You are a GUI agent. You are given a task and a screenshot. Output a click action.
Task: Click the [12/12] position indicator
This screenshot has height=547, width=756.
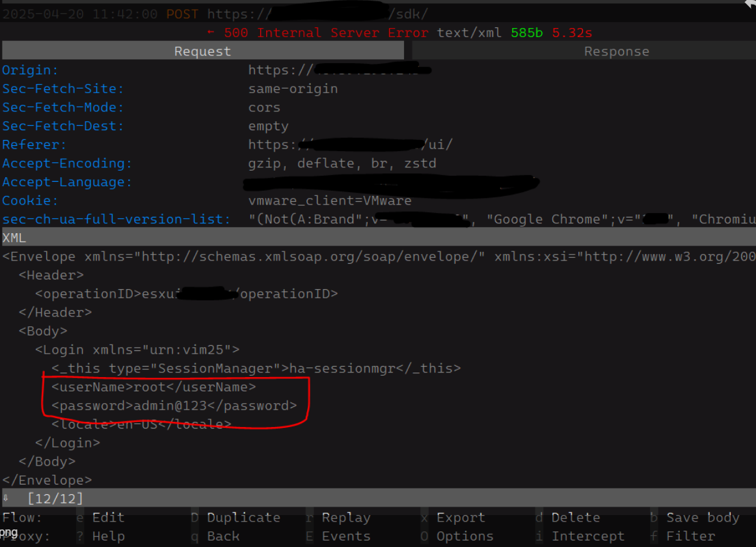pyautogui.click(x=55, y=499)
